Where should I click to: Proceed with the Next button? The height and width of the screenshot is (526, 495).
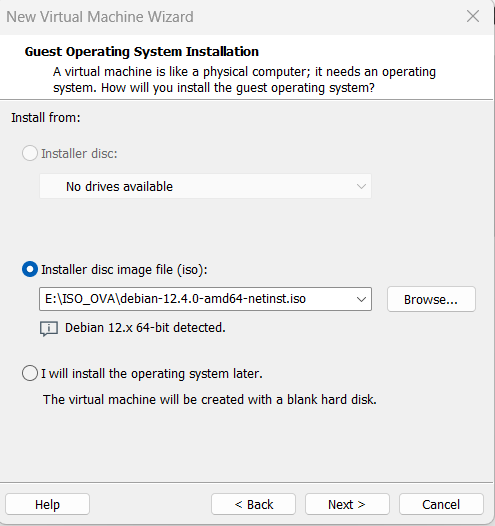point(347,504)
